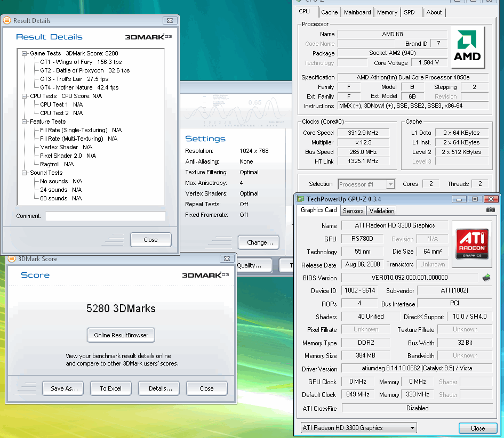Open the About tab in CPU-Z
The width and height of the screenshot is (504, 438).
pyautogui.click(x=434, y=12)
